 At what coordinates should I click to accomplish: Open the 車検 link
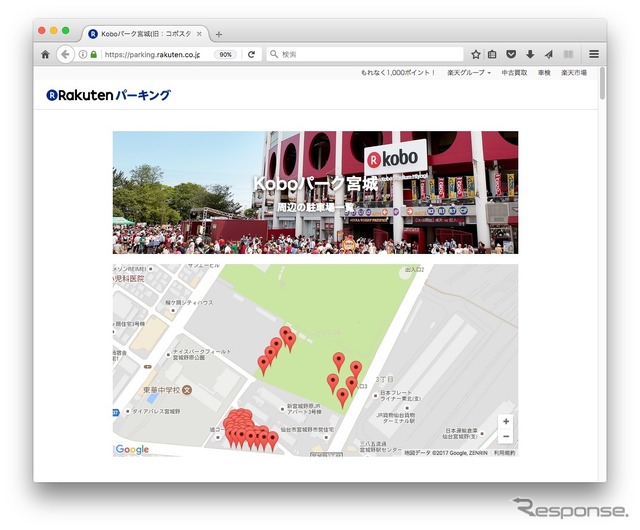click(x=544, y=73)
